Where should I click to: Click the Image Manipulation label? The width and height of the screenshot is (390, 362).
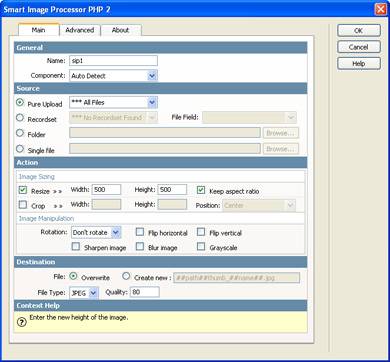46,218
